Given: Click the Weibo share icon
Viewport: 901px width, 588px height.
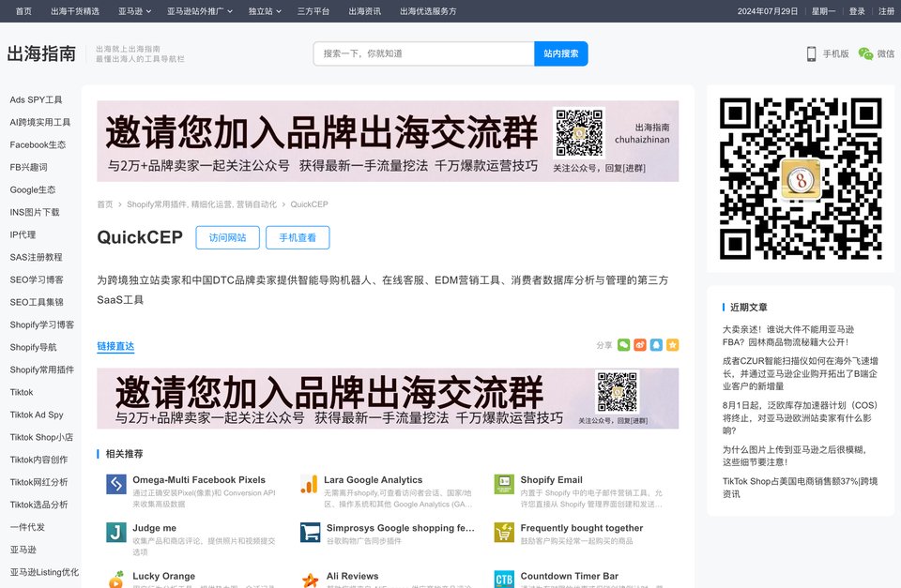Looking at the screenshot, I should 639,345.
